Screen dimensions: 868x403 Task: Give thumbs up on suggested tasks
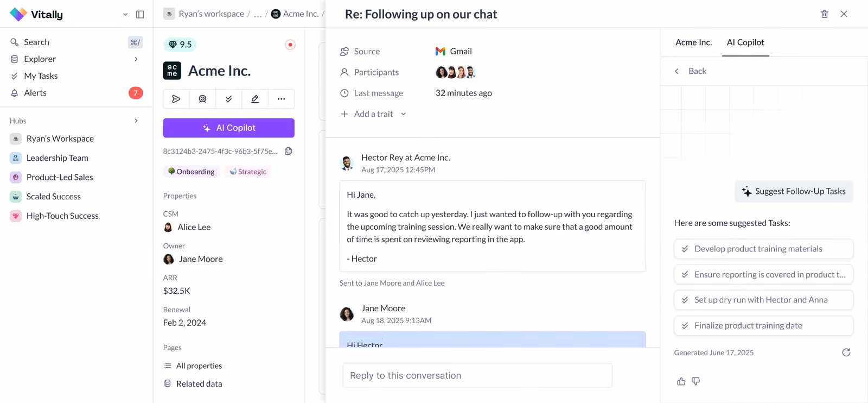click(681, 381)
